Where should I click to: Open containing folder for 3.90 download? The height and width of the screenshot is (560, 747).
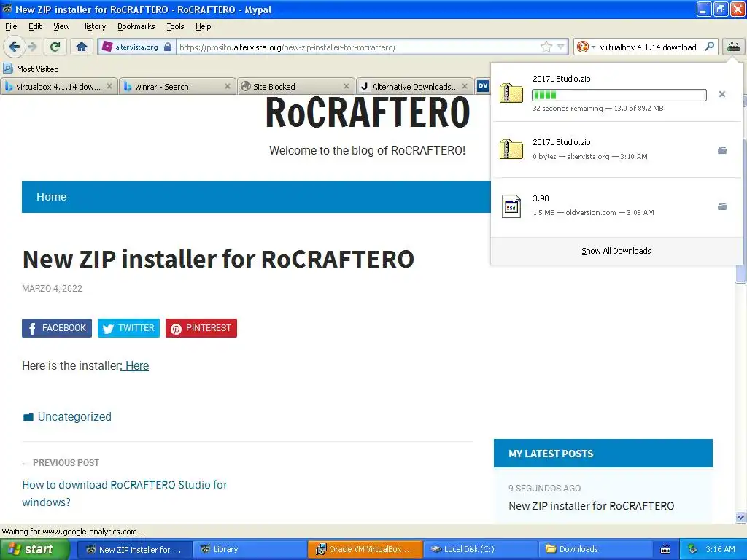pos(721,206)
